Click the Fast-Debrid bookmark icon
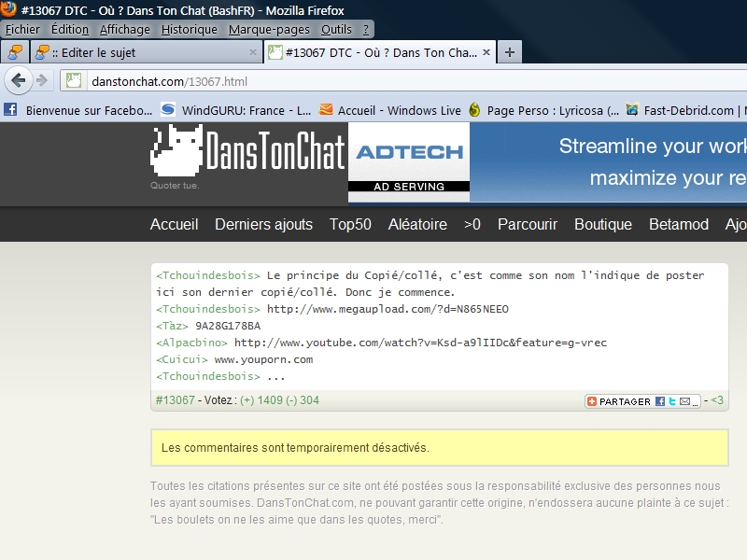 click(x=632, y=109)
